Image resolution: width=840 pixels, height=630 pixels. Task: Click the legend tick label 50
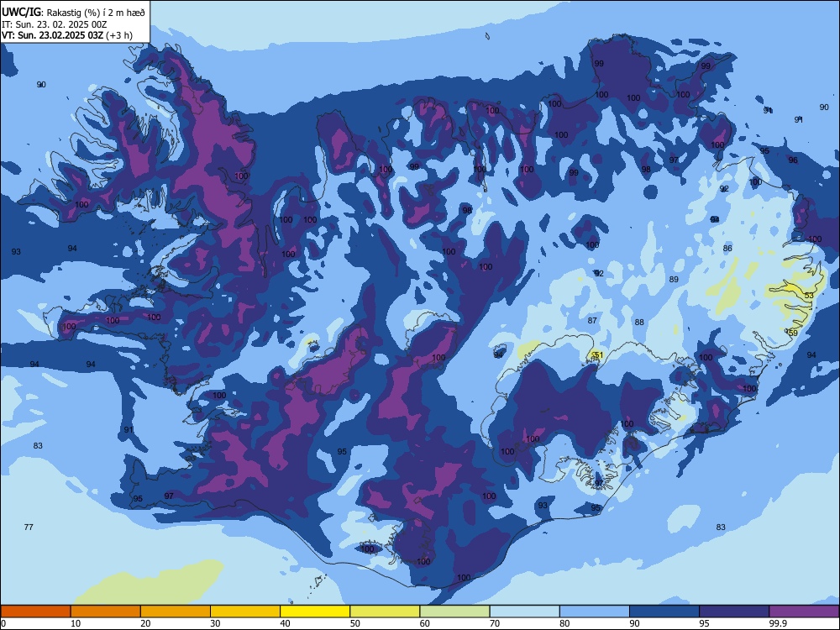[x=354, y=623]
